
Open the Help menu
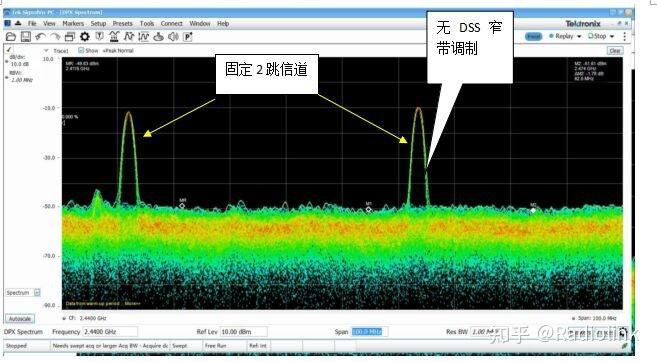[x=223, y=23]
